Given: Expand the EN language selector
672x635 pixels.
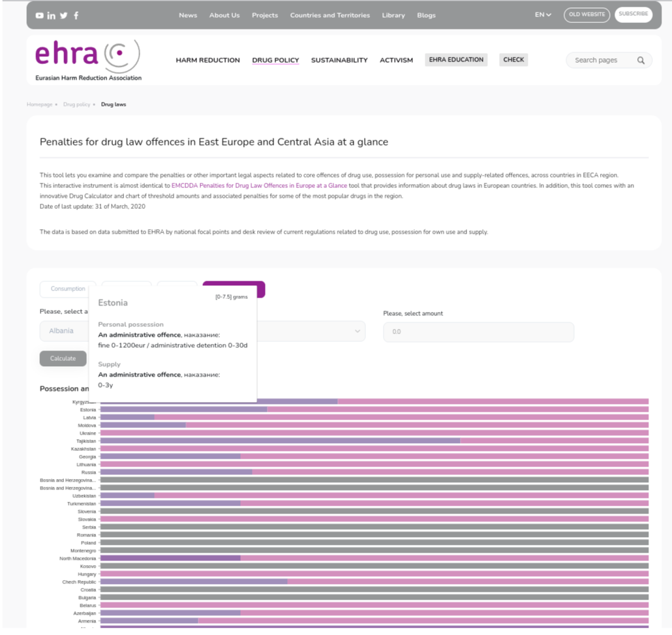Looking at the screenshot, I should coord(543,15).
